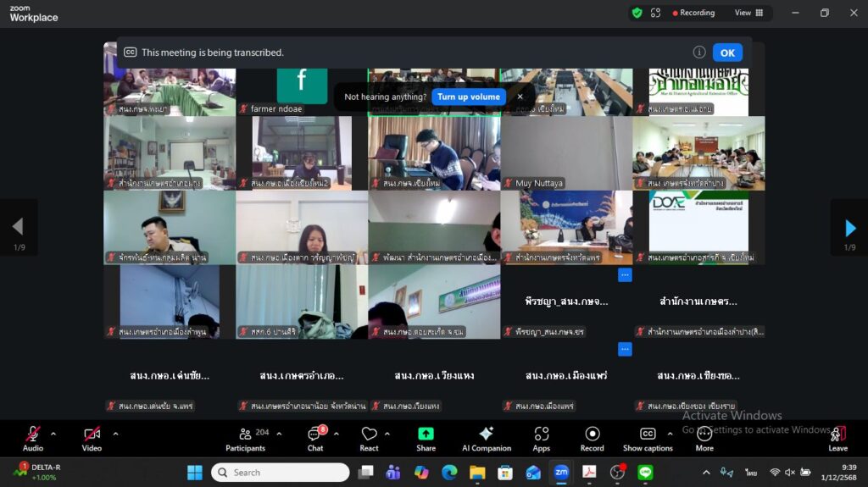Image resolution: width=868 pixels, height=487 pixels.
Task: Open the More options menu
Action: 704,437
